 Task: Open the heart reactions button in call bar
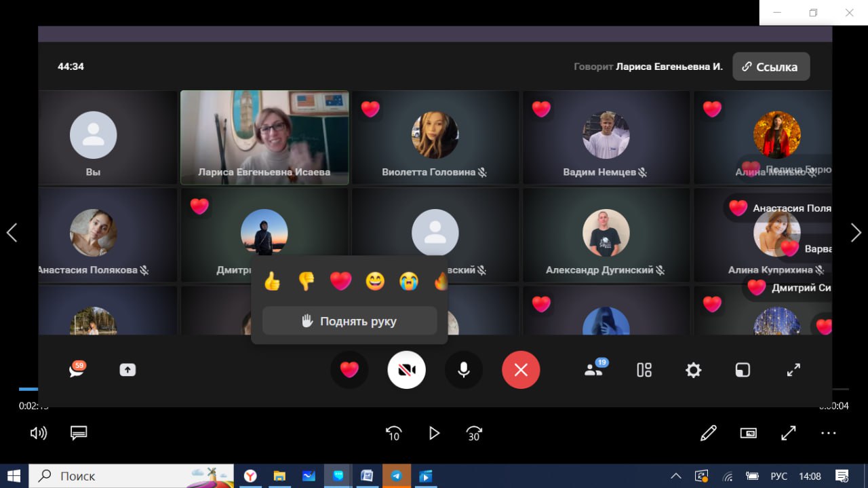tap(349, 370)
